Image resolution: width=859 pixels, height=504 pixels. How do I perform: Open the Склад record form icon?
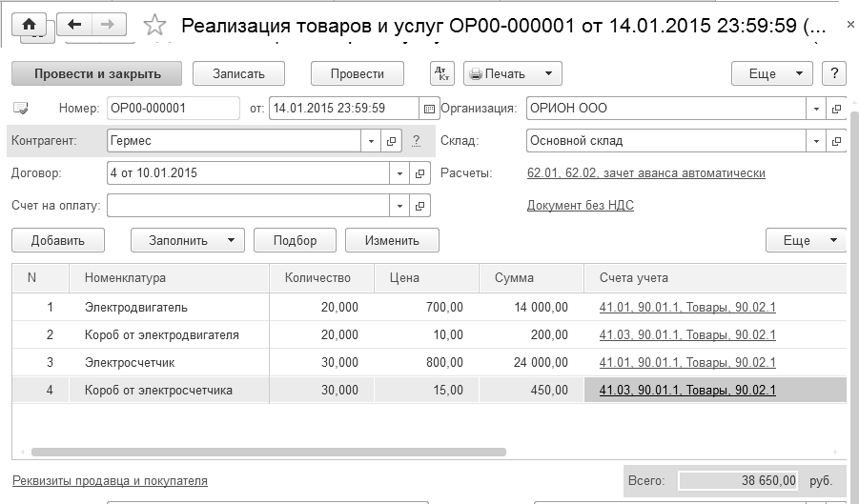point(836,141)
